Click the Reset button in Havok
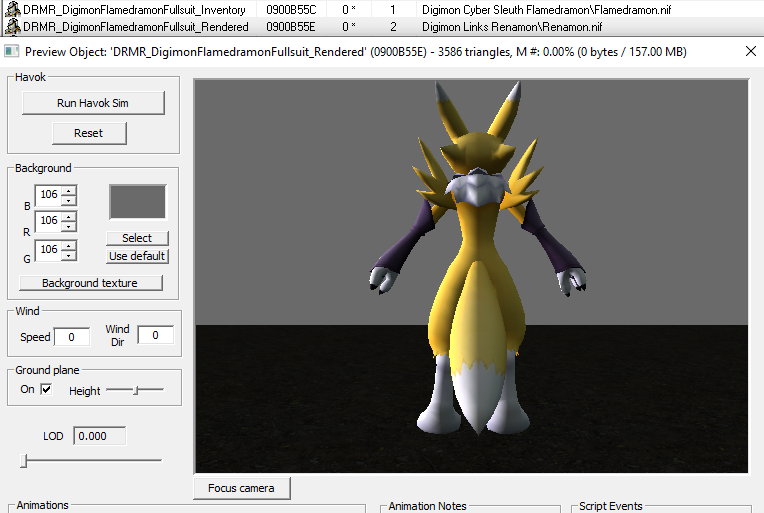The image size is (764, 513). click(x=89, y=133)
